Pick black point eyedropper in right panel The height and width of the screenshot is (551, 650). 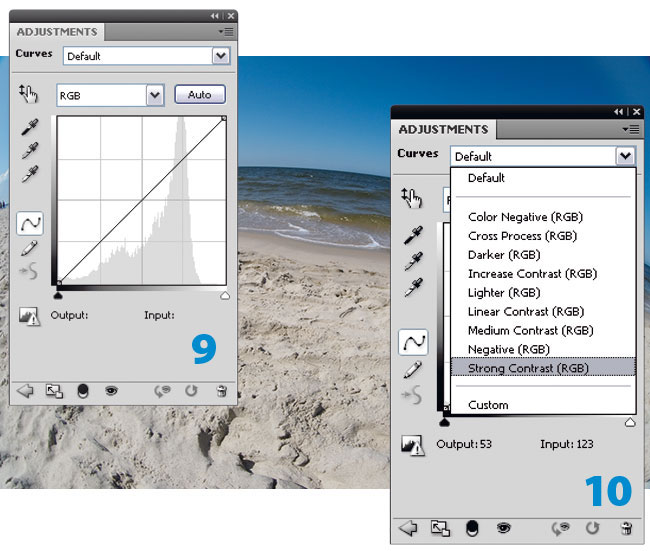coord(413,235)
